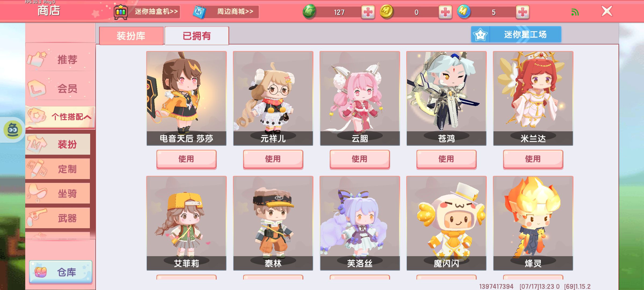Select the 坐骑 mounts category
This screenshot has height=290, width=644.
[x=58, y=193]
